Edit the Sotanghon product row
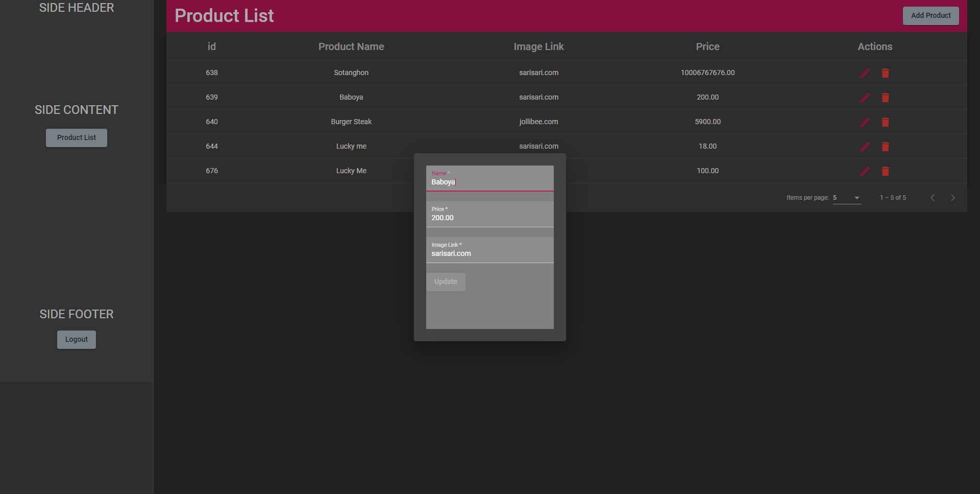Viewport: 980px width, 494px height. [x=865, y=73]
